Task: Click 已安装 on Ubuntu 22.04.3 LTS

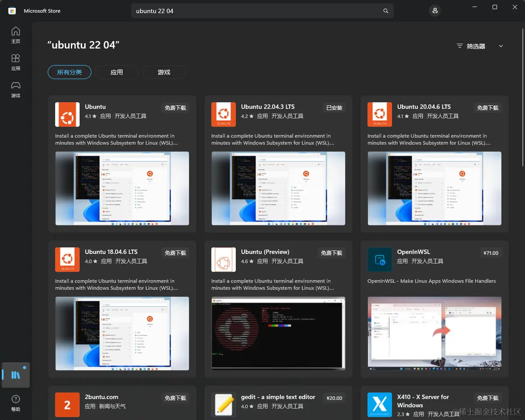Action: coord(334,108)
